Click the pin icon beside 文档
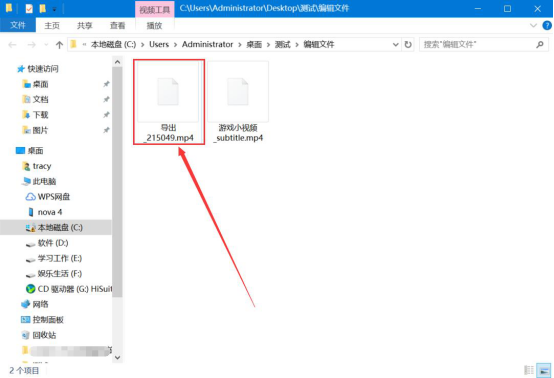The height and width of the screenshot is (378, 554). pos(106,100)
